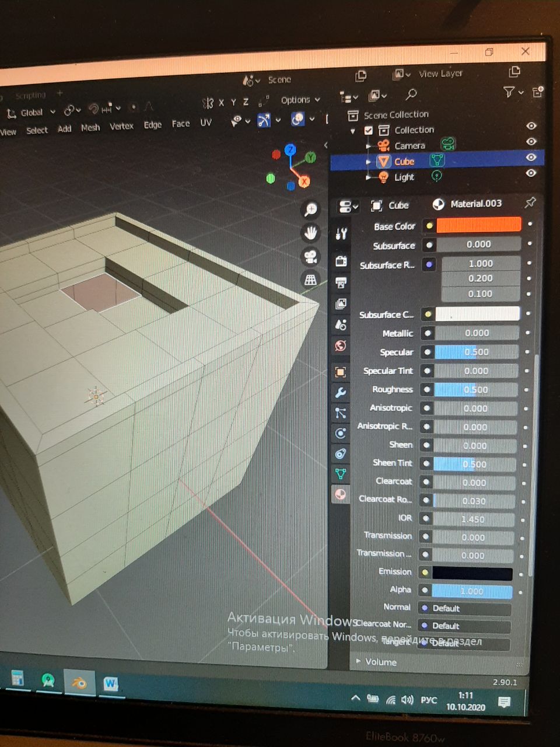Click the Emission black color swatch
This screenshot has width=560, height=747.
pyautogui.click(x=473, y=573)
